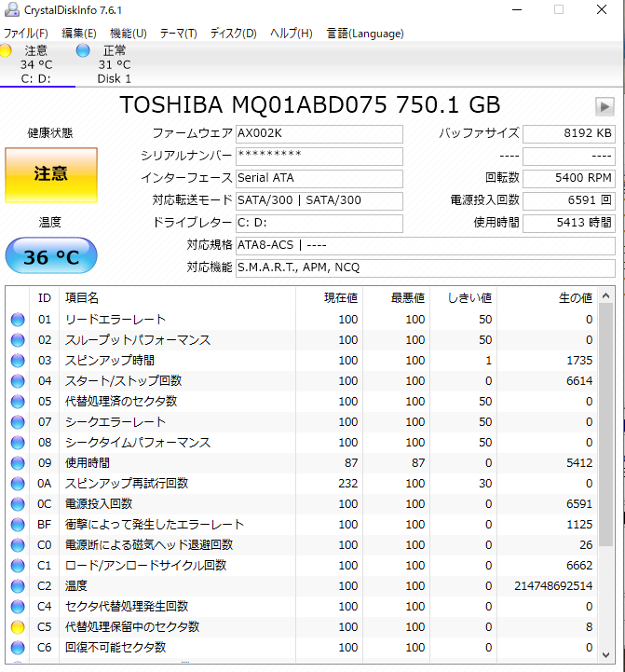
Task: Click the 最悪値 column header
Action: (396, 298)
